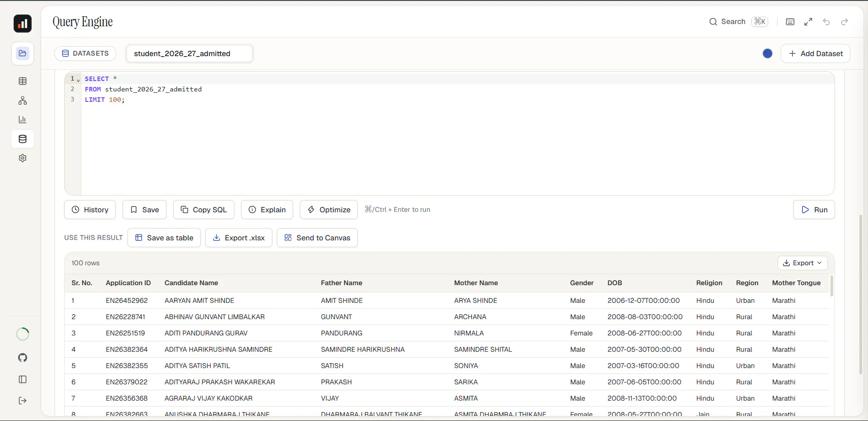Collapse the query fold arrow at line 1
The height and width of the screenshot is (421, 868).
(78, 80)
